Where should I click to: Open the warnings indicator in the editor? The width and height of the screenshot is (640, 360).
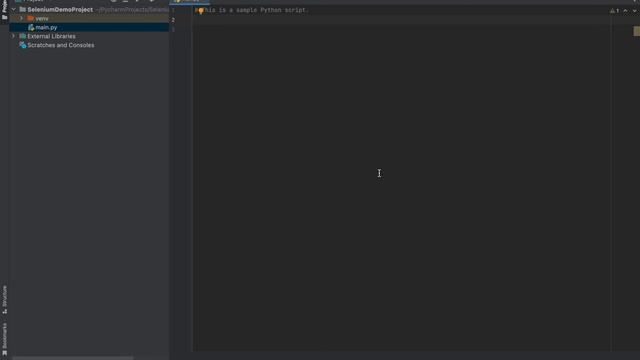click(615, 11)
